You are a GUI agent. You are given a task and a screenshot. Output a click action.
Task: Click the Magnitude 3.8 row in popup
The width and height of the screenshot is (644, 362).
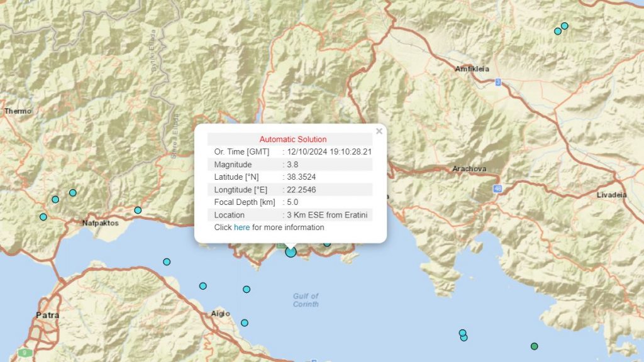tap(290, 165)
